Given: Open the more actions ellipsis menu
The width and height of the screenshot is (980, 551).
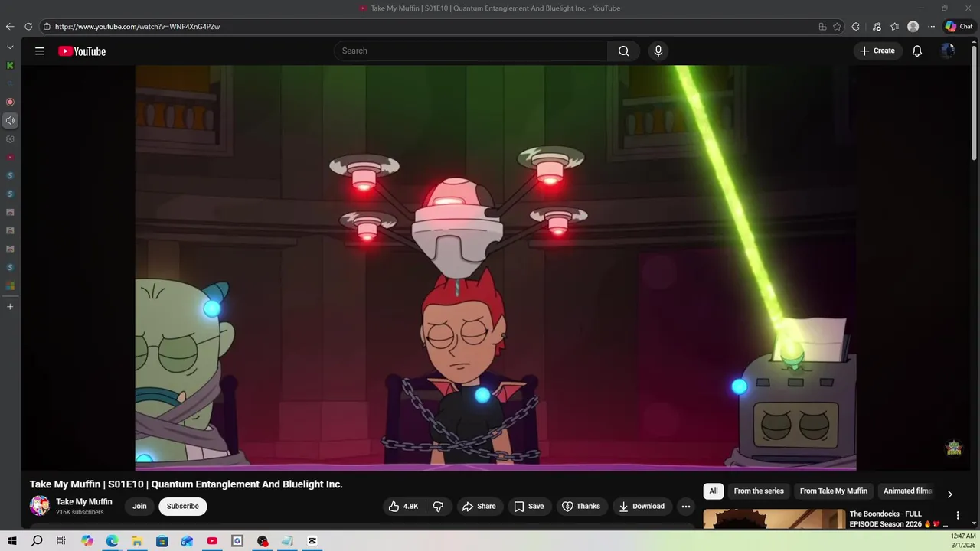Looking at the screenshot, I should click(686, 506).
